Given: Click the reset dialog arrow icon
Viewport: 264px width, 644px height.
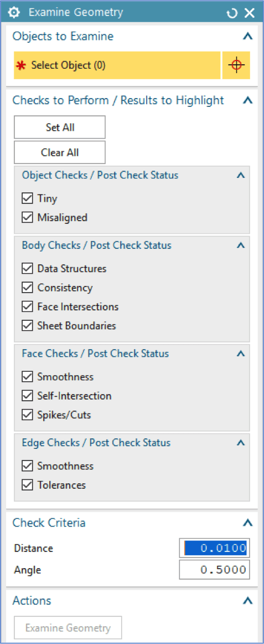Looking at the screenshot, I should 232,13.
